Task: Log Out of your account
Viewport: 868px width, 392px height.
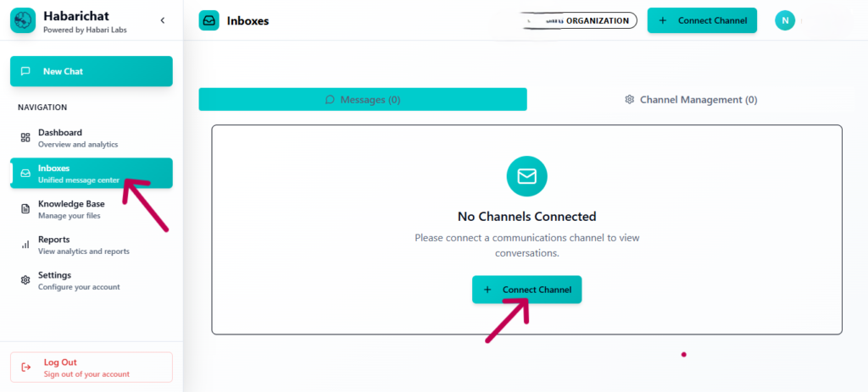Action: [x=91, y=367]
